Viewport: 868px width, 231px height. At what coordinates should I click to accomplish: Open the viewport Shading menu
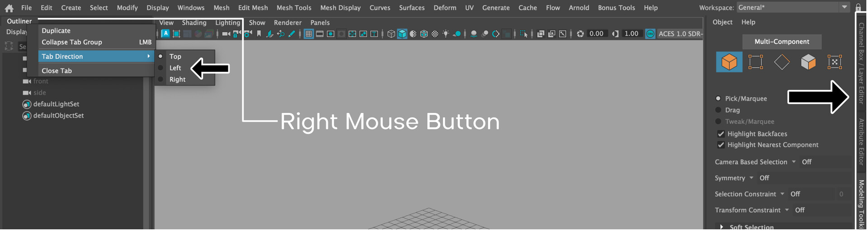[194, 23]
